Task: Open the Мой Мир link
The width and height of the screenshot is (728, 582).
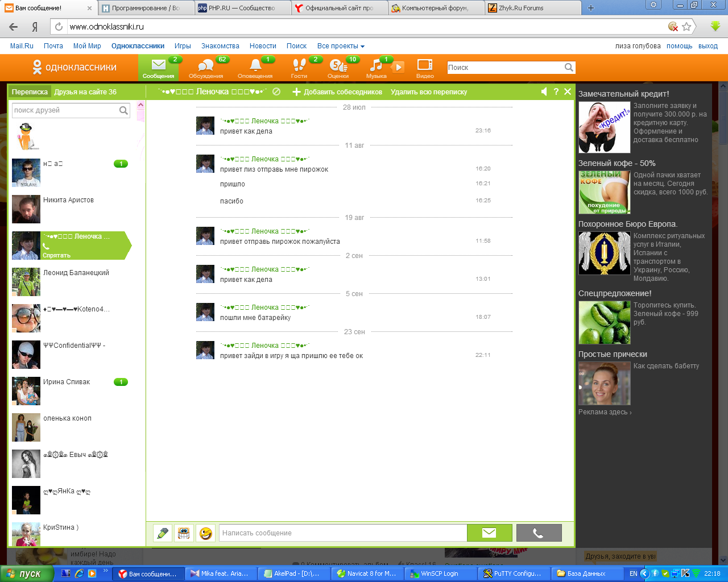Action: (87, 46)
